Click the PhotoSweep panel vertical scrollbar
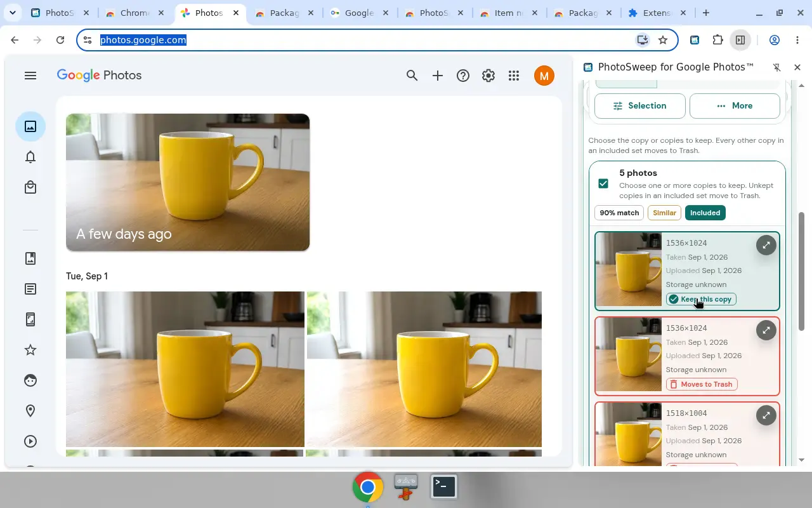 pos(801,271)
